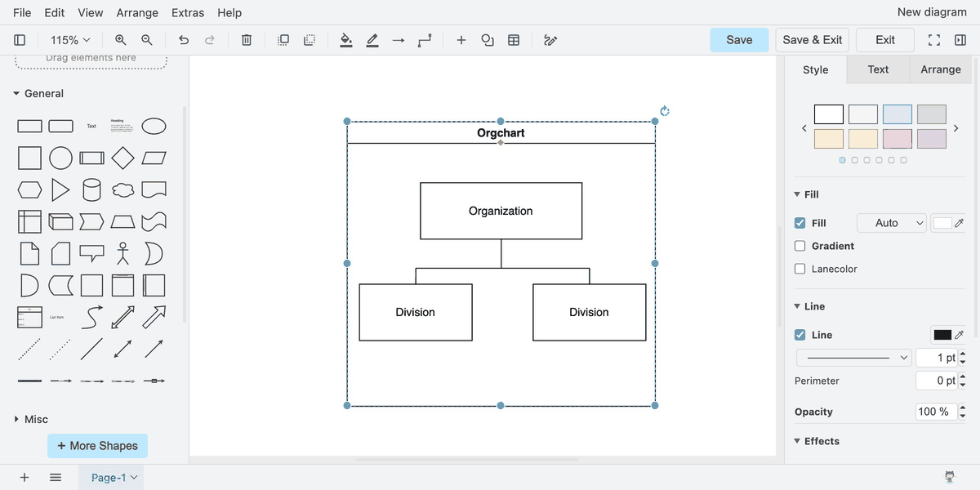Screen dimensions: 980x490
Task: Select the bidirectional arrow shape
Action: click(x=122, y=317)
